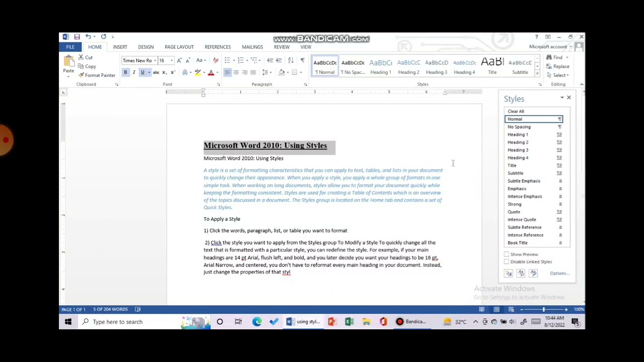The image size is (644, 362).
Task: Enable the Show Preview checkbox
Action: 507,254
